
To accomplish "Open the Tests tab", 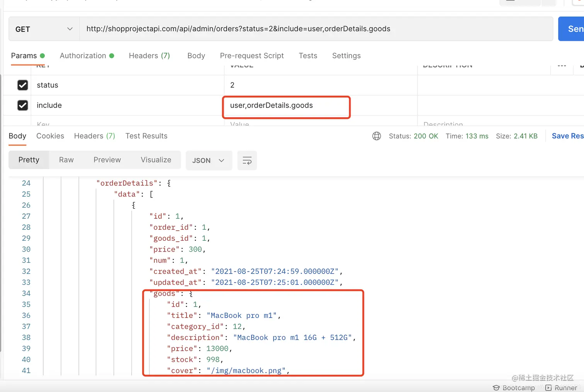I will (x=308, y=56).
